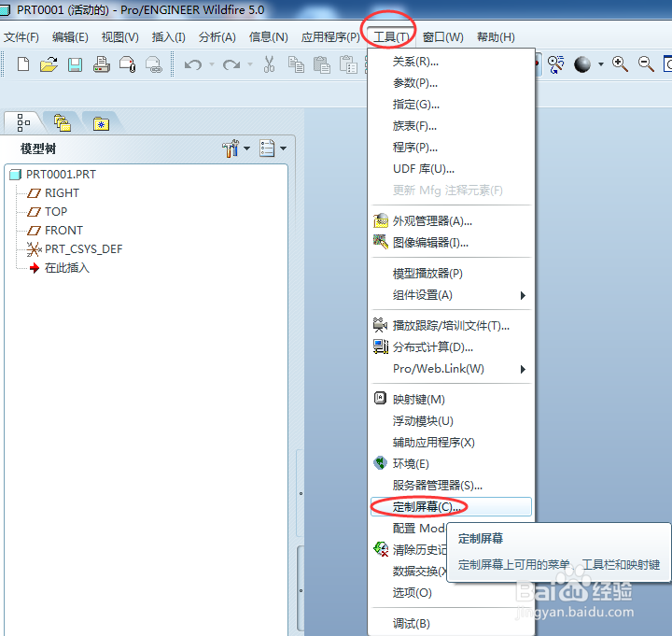Select 模型播放器(P) entry
The width and height of the screenshot is (672, 636).
point(452,274)
